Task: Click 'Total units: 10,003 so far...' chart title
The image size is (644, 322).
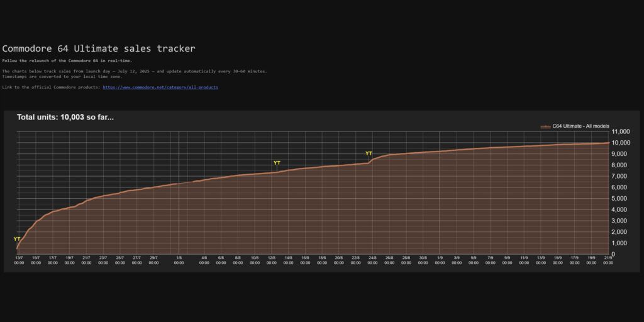Action: [65, 118]
